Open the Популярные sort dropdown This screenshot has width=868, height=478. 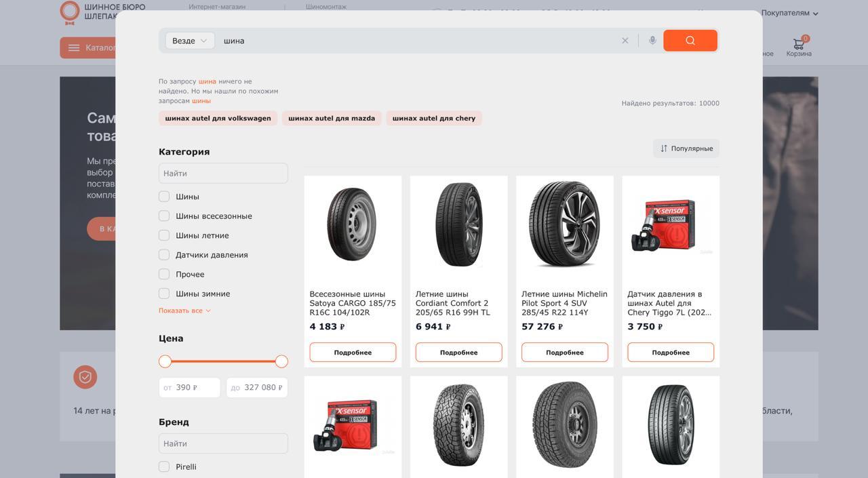click(686, 148)
